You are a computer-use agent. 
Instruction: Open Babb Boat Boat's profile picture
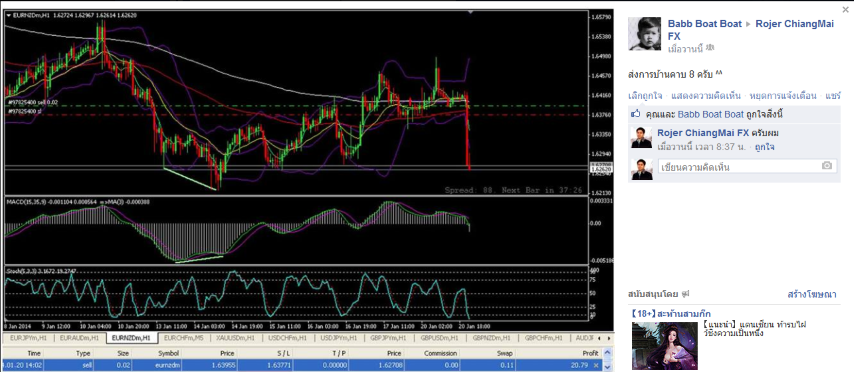(x=644, y=34)
